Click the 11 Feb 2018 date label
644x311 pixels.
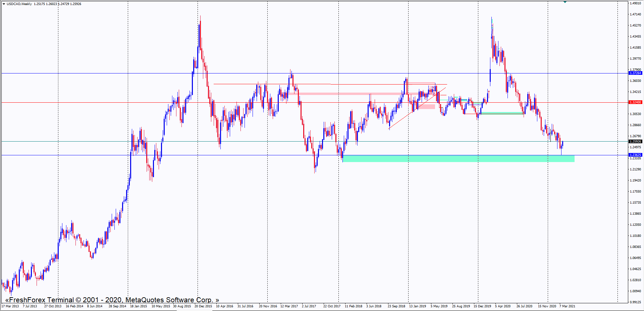353,306
